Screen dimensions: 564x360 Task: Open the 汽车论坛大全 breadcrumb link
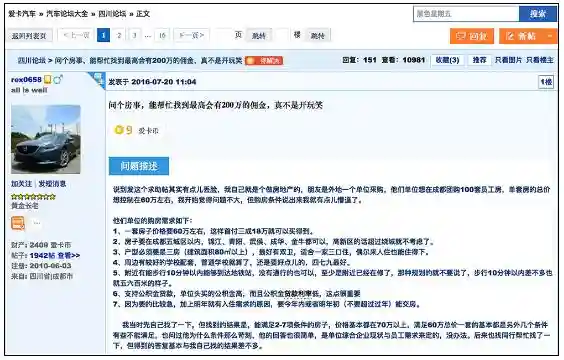67,14
